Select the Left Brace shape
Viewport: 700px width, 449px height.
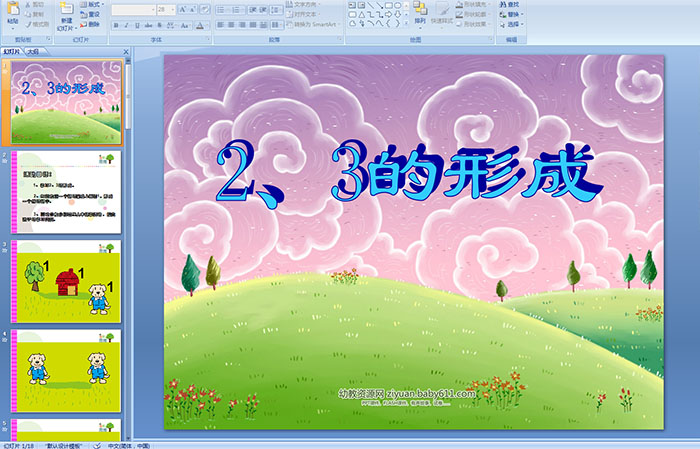pos(389,24)
